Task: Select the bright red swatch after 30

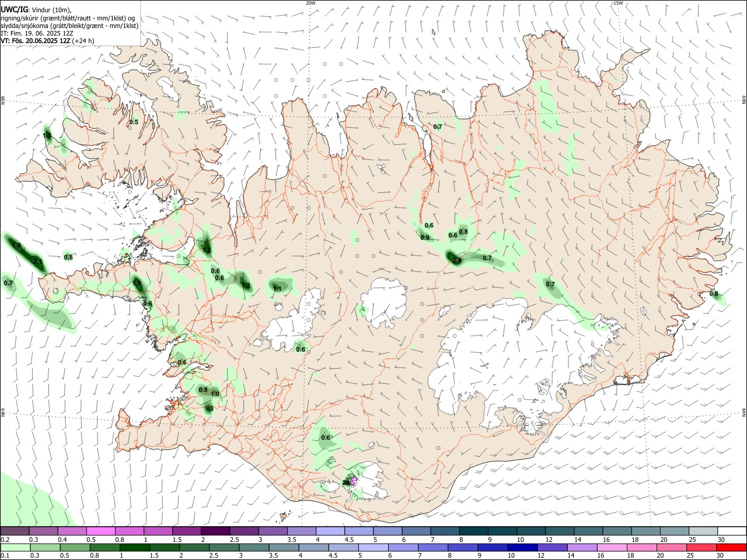Action: tap(731, 548)
